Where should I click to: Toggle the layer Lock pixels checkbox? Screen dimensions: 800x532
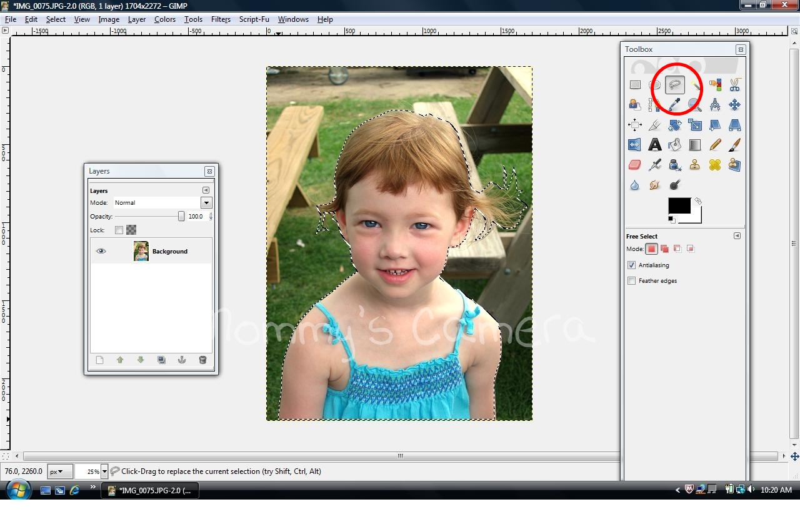tap(119, 230)
